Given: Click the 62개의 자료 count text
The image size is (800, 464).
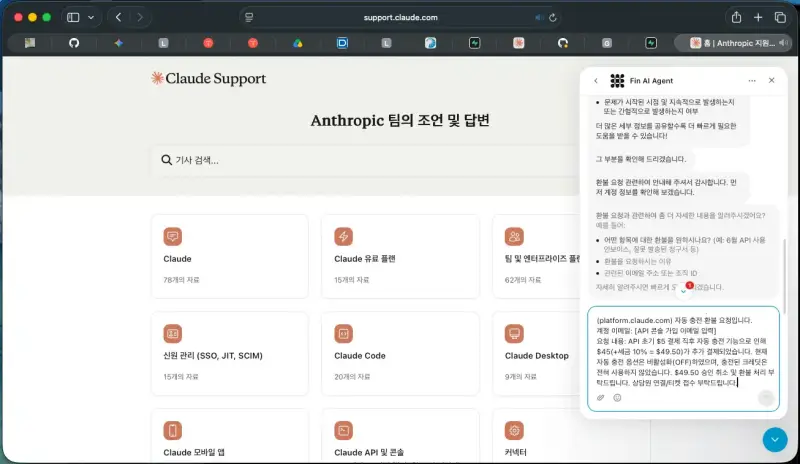Looking at the screenshot, I should 522,280.
